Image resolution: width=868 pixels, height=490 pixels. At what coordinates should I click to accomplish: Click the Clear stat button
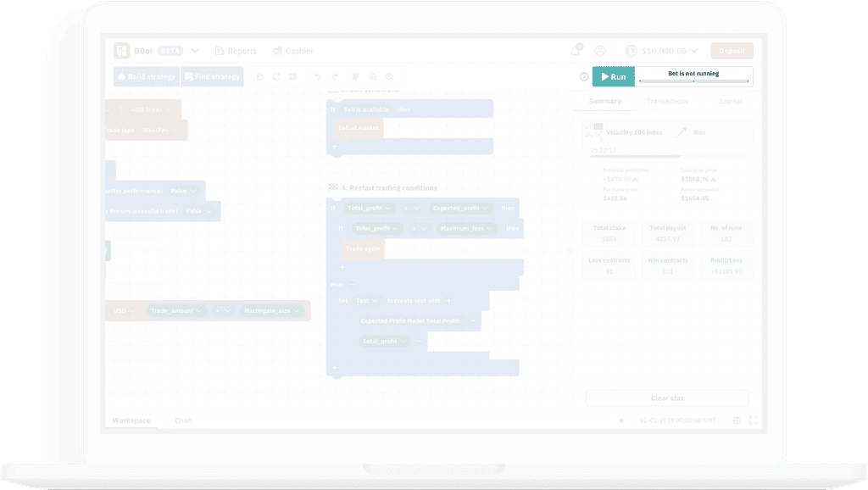click(666, 398)
